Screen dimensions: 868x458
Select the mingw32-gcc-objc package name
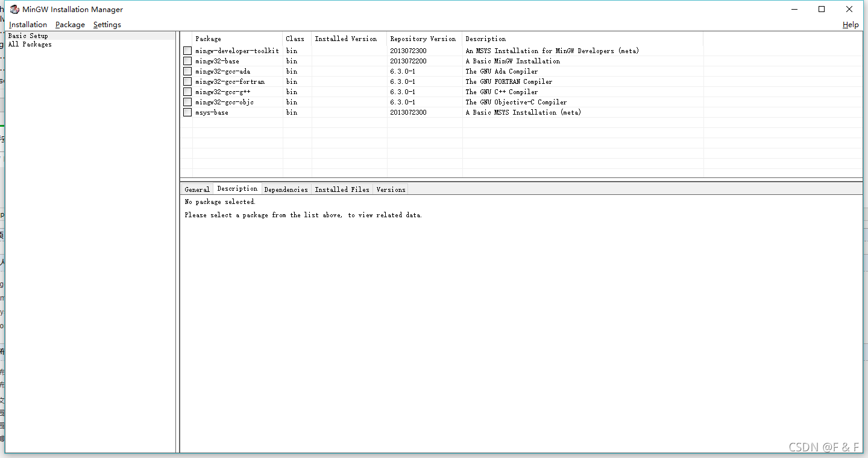pos(224,102)
